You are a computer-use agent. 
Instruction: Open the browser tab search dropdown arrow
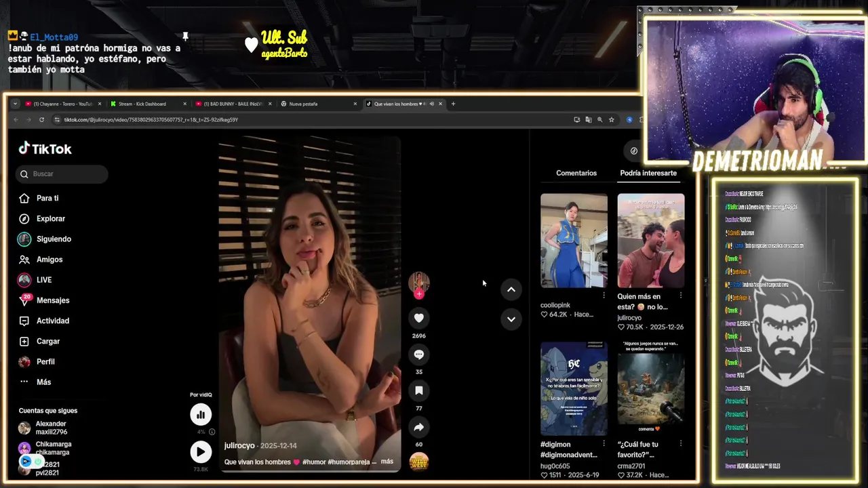coord(15,104)
